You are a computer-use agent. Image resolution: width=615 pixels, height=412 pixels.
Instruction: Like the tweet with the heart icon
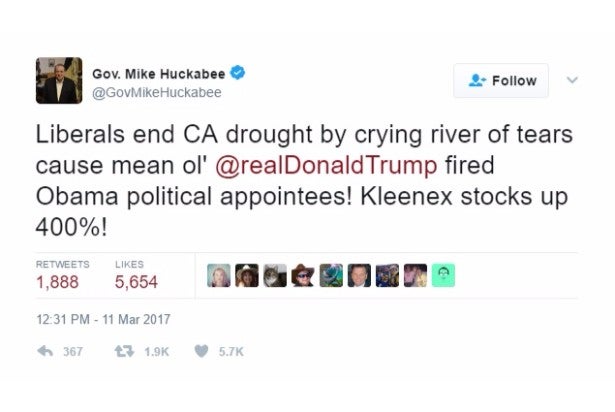[x=201, y=351]
